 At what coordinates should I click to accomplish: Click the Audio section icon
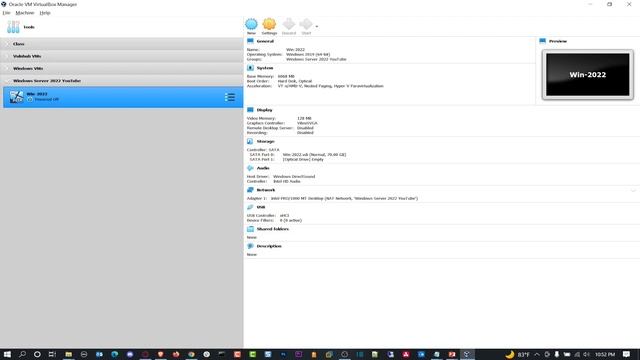coord(250,168)
